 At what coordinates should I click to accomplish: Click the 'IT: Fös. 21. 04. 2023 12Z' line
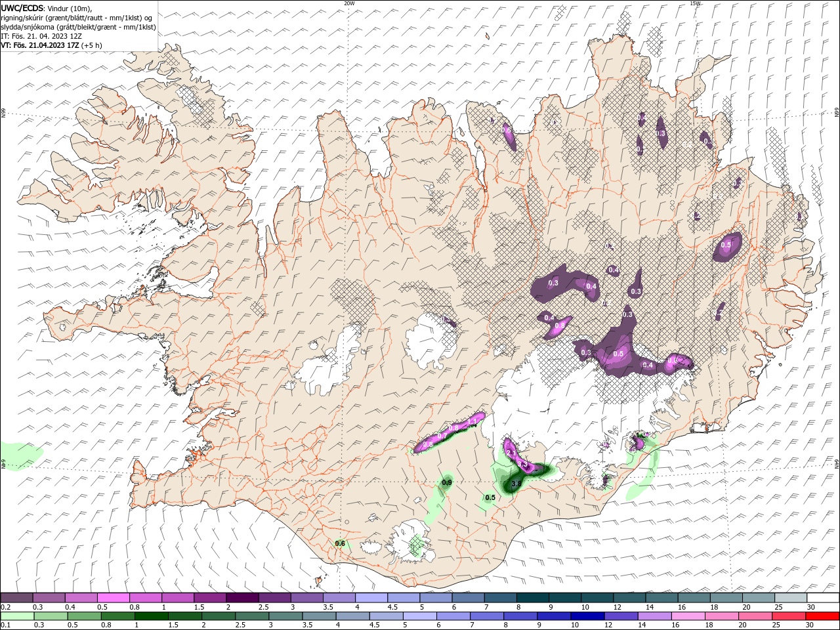[x=40, y=36]
